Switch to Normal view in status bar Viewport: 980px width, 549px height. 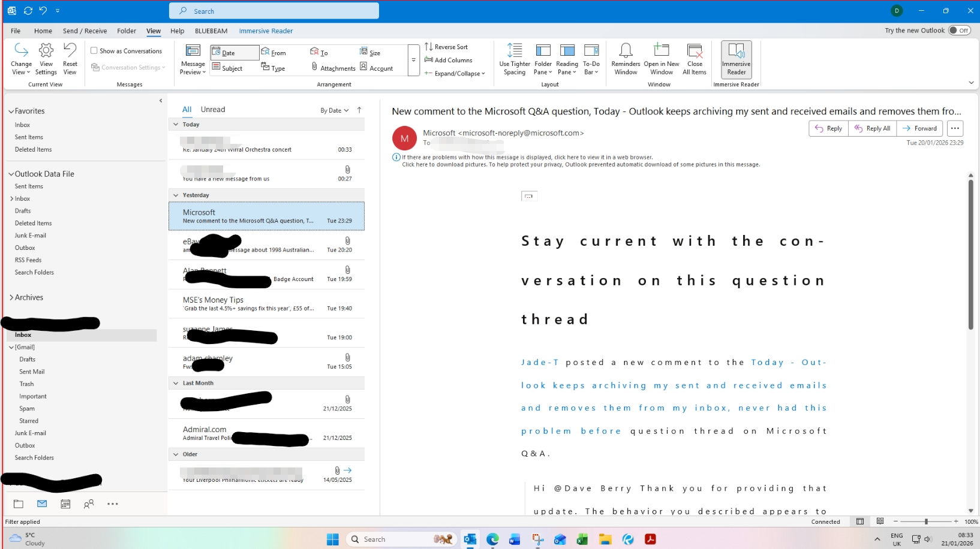[x=860, y=521]
